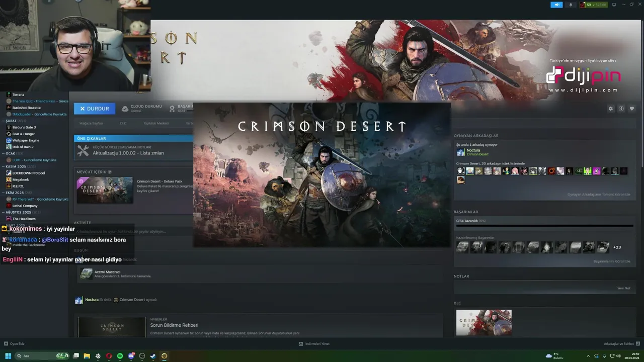Click Yeni Not to add note
Screen dimensions: 644x362
point(624,288)
